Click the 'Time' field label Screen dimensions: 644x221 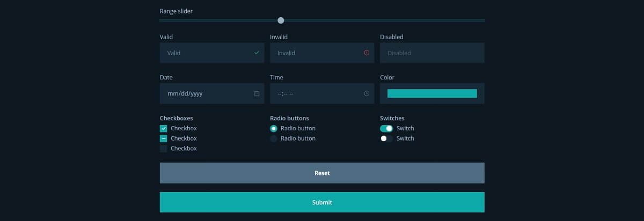pos(276,77)
